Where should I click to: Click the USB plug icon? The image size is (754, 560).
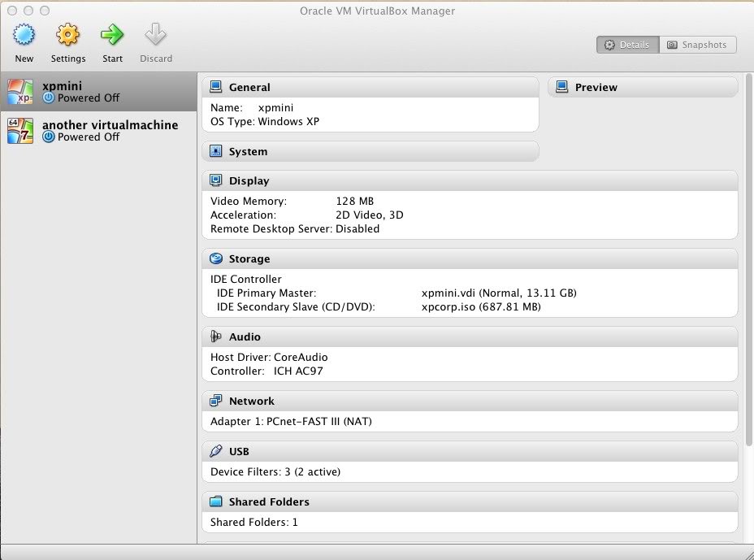(216, 451)
